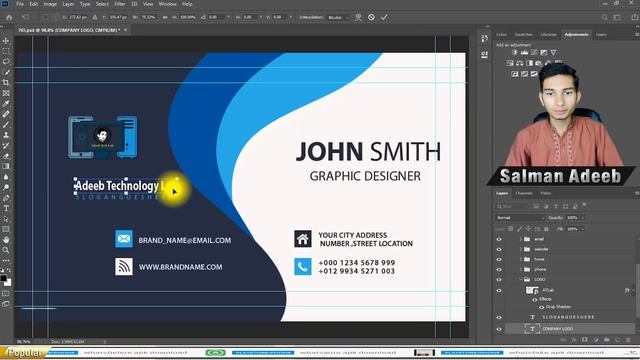Open the Properties panel icon
640x360 pixels.
point(484,55)
